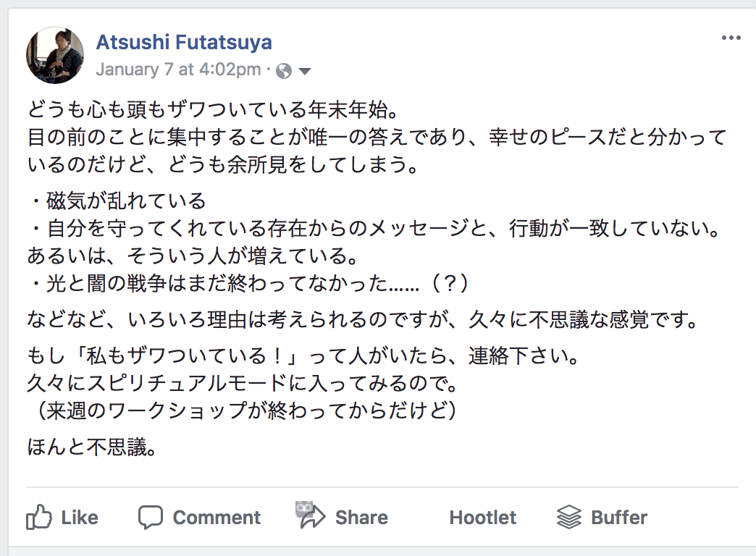
Task: Click the parenthetical 来週のワークショップ line
Action: click(245, 410)
